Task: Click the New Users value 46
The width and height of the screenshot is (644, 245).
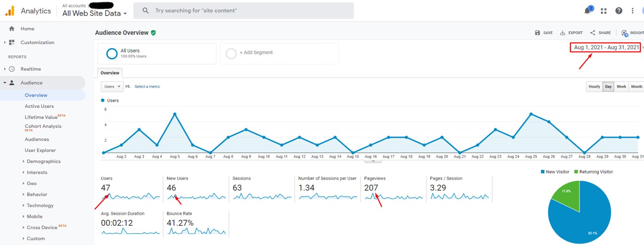Action: 172,188
